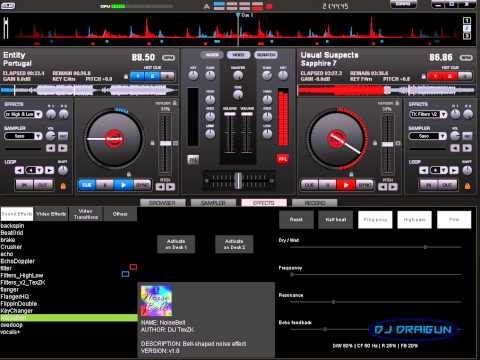
Task: Click left deck pitch bend up arrow
Action: 170,187
